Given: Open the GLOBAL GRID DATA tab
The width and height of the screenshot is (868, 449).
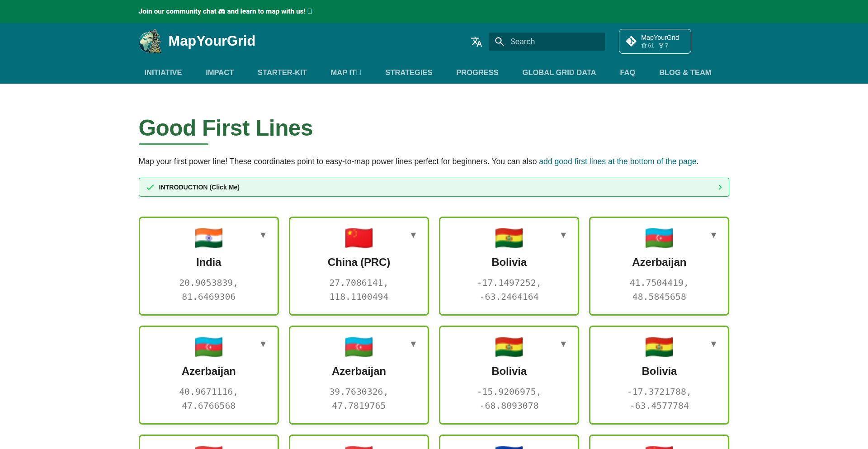Looking at the screenshot, I should click(559, 72).
